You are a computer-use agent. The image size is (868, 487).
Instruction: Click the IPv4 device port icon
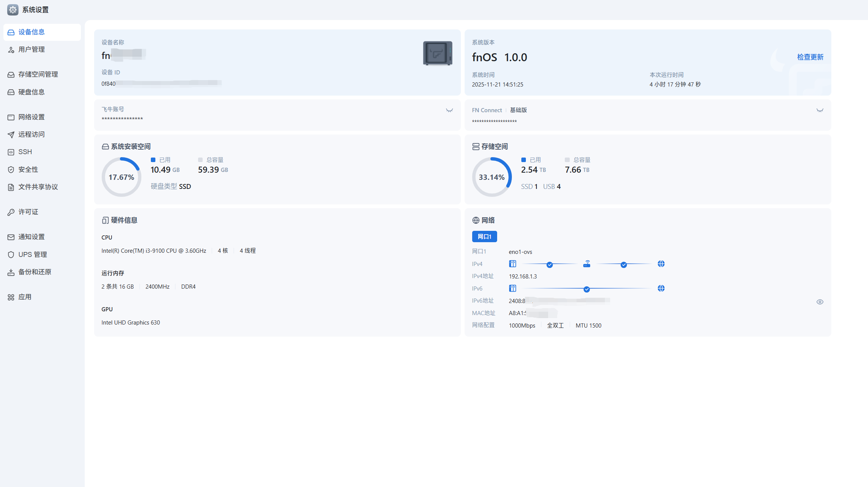(512, 264)
